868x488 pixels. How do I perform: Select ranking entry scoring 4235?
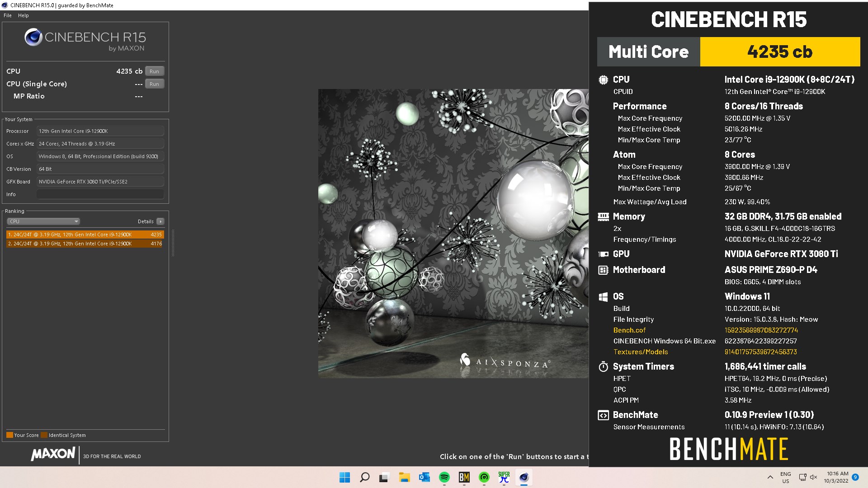(85, 235)
